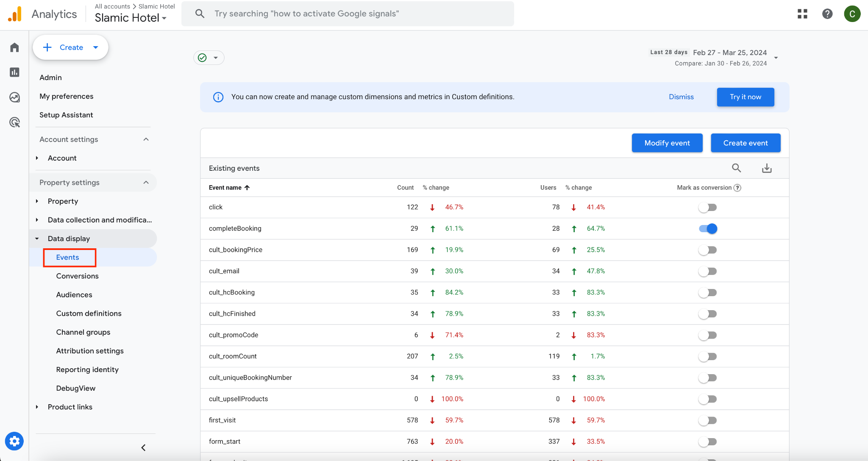The height and width of the screenshot is (461, 868).
Task: Open the date range dropdown
Action: coord(776,58)
